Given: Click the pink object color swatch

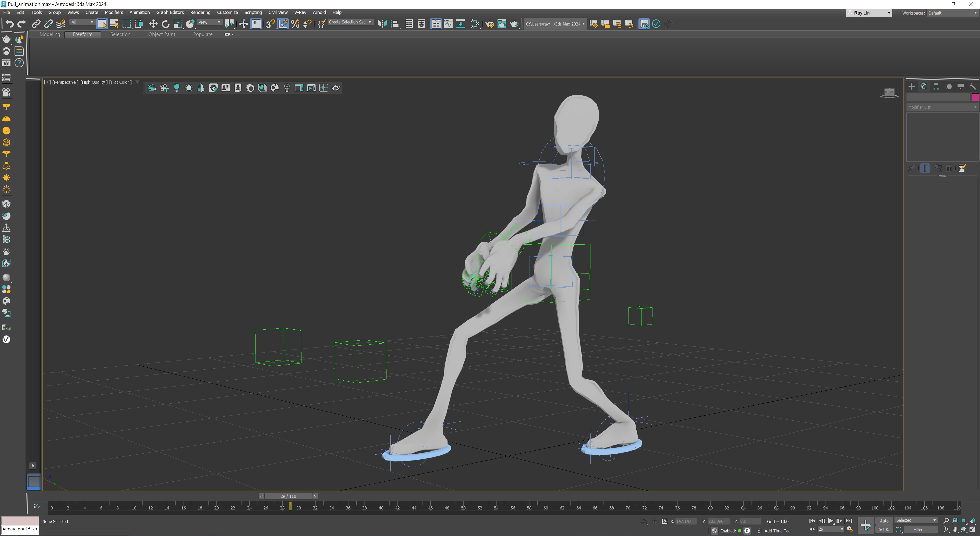Looking at the screenshot, I should (x=975, y=97).
